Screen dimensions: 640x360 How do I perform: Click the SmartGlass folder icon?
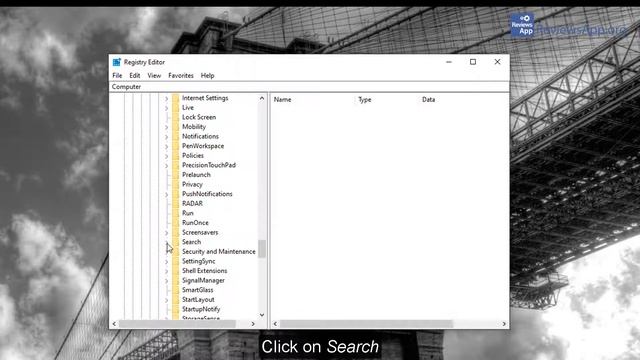176,290
